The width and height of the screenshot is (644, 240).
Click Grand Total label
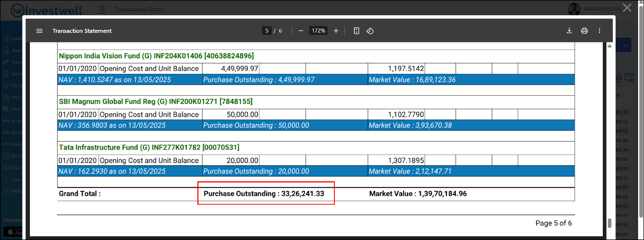tap(80, 194)
